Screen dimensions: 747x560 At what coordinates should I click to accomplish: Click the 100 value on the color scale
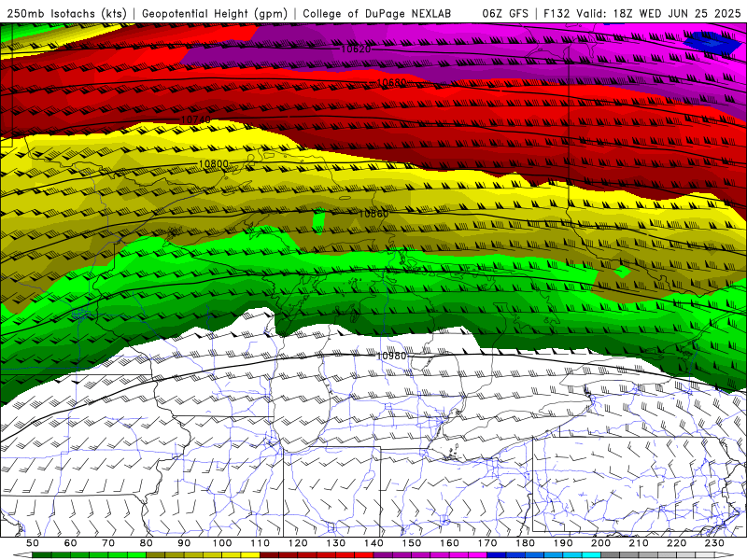(x=222, y=543)
